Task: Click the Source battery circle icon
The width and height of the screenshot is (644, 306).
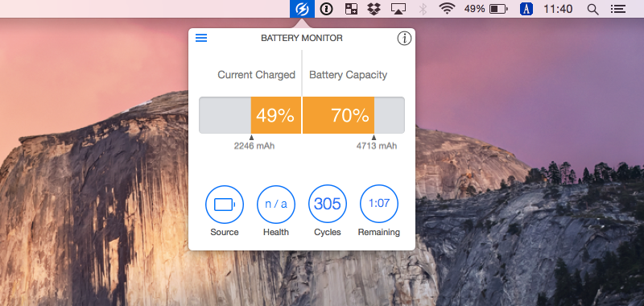Action: pyautogui.click(x=225, y=205)
